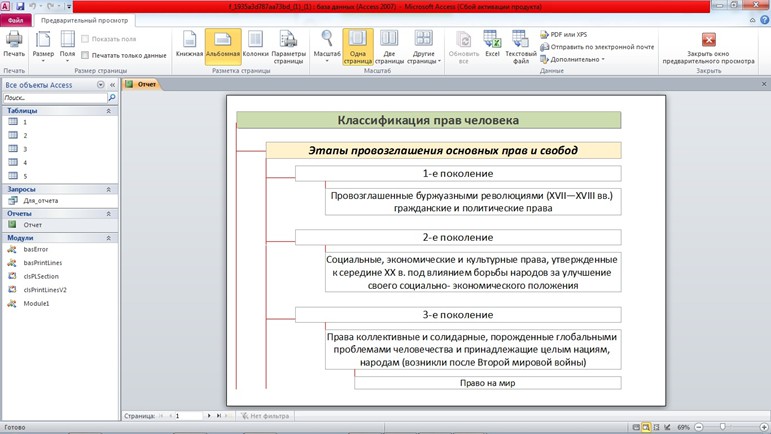The width and height of the screenshot is (771, 434).
Task: Minimize the ribbon with the arrow
Action: (x=752, y=20)
